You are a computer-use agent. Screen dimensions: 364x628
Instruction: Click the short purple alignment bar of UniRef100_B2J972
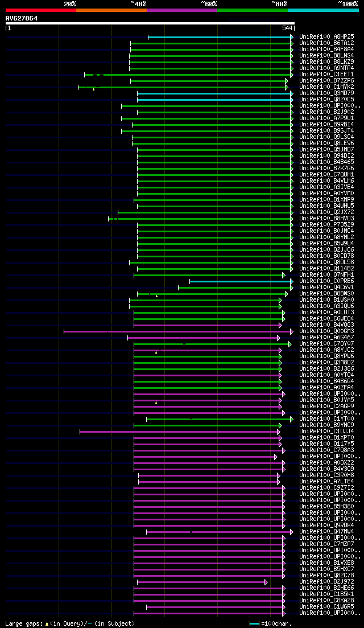click(x=202, y=582)
